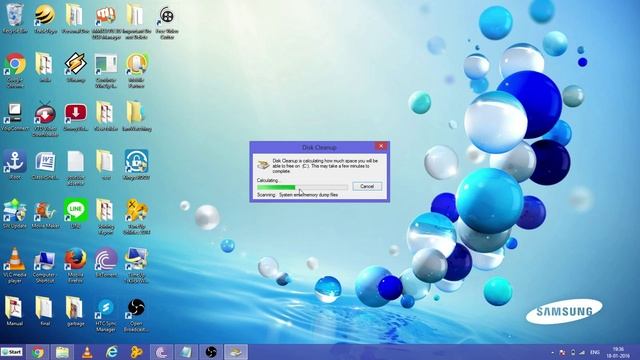Launch VLC media player desktop shortcut
This screenshot has height=360, width=640.
click(15, 265)
